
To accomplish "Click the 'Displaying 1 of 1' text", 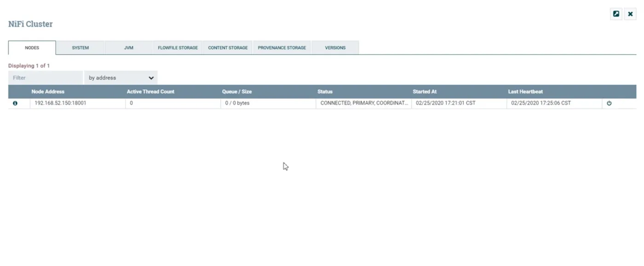I will 29,66.
